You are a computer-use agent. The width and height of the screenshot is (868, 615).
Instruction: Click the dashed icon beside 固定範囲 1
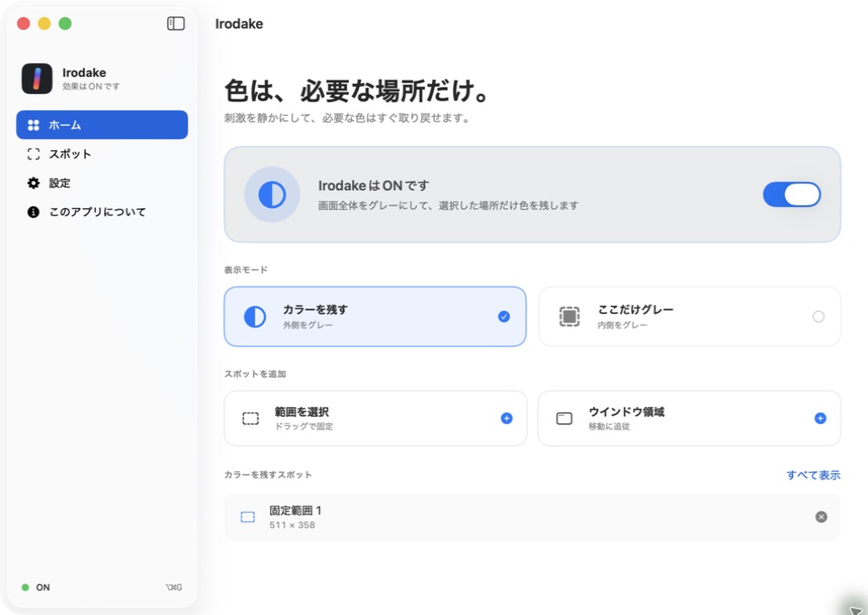pos(248,517)
